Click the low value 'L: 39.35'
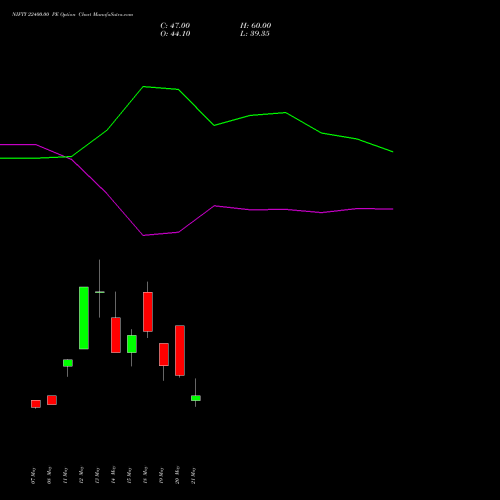The height and width of the screenshot is (500, 500). click(255, 34)
